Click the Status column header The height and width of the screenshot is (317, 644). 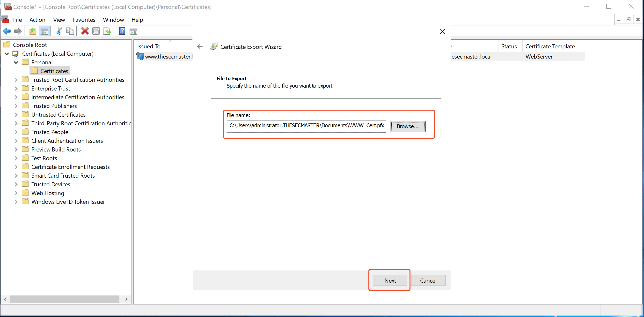pos(509,46)
